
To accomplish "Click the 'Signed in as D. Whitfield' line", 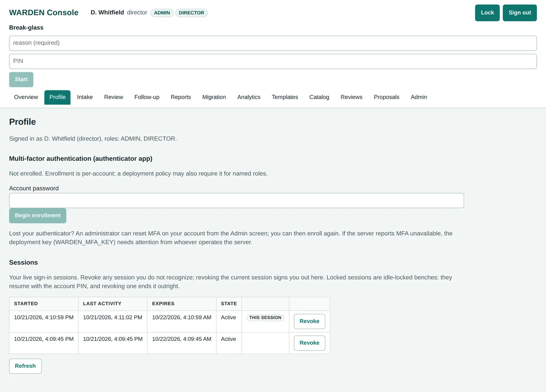I will (93, 139).
